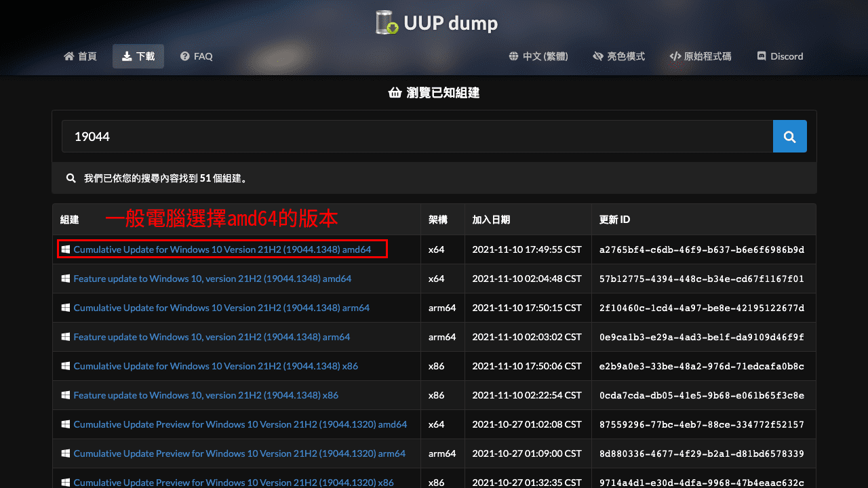Click the globe icon beside 中文(繁體)
The width and height of the screenshot is (868, 488).
coord(513,56)
